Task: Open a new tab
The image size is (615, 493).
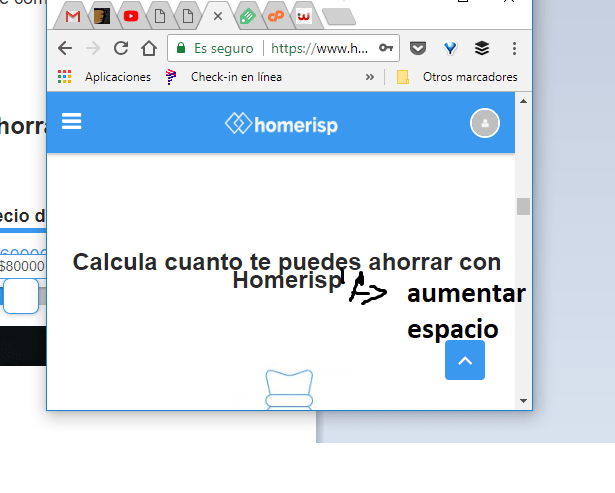Action: pyautogui.click(x=339, y=17)
